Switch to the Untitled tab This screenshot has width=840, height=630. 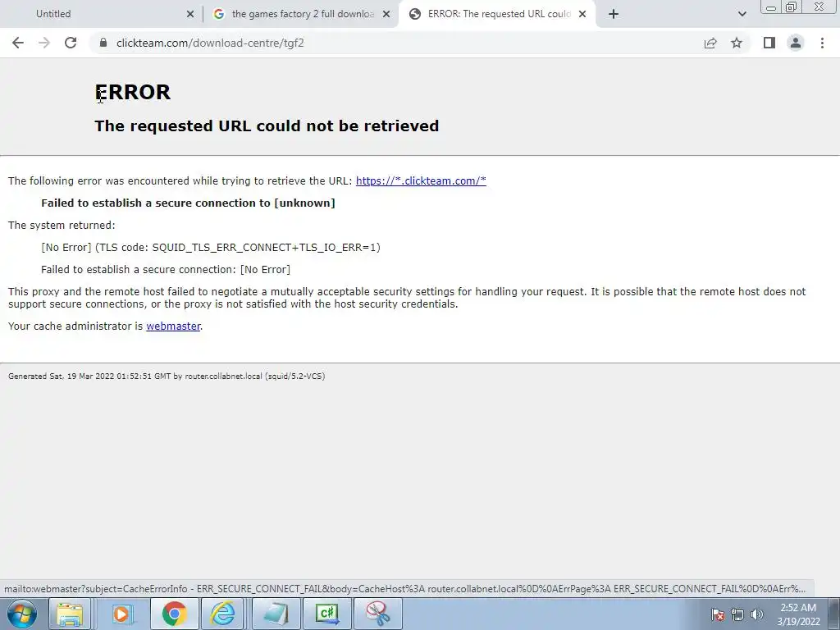point(102,14)
